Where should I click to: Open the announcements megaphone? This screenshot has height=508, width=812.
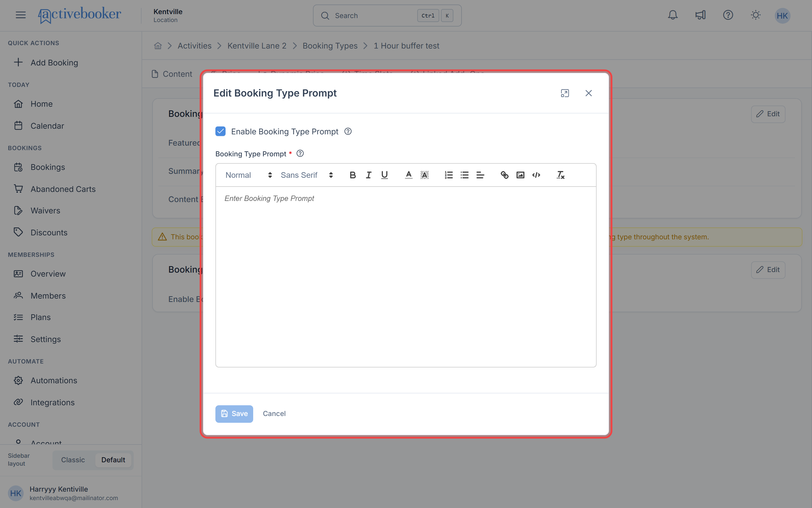point(700,15)
